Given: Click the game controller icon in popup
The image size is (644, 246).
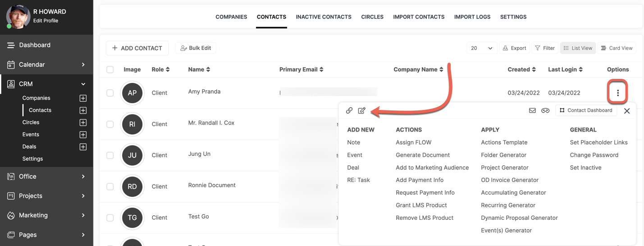Looking at the screenshot, I should pyautogui.click(x=545, y=110).
